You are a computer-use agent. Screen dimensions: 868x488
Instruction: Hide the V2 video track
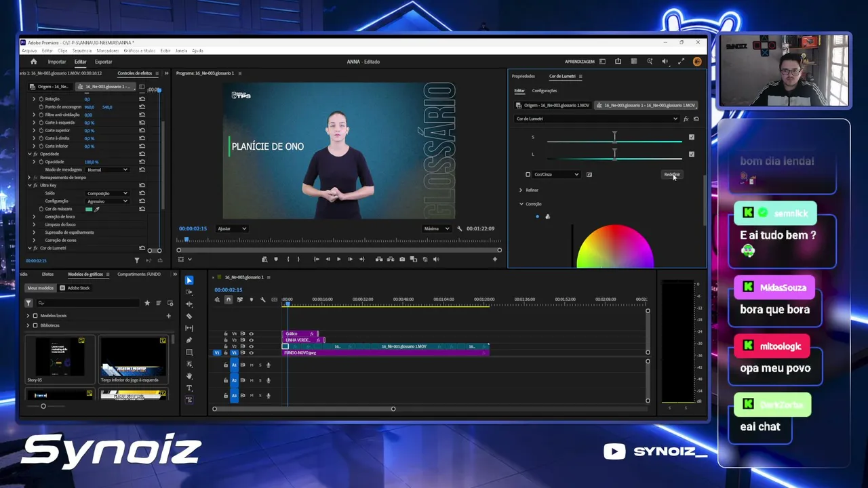pos(251,346)
